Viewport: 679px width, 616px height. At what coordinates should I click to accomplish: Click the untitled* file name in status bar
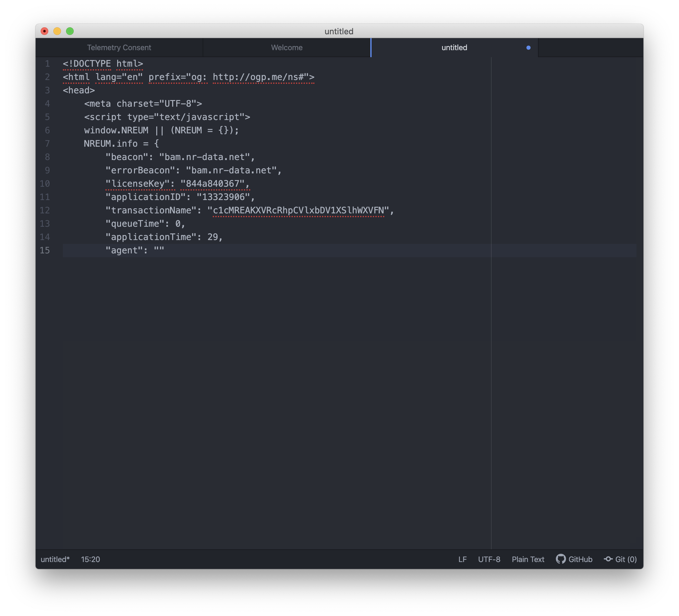tap(55, 559)
